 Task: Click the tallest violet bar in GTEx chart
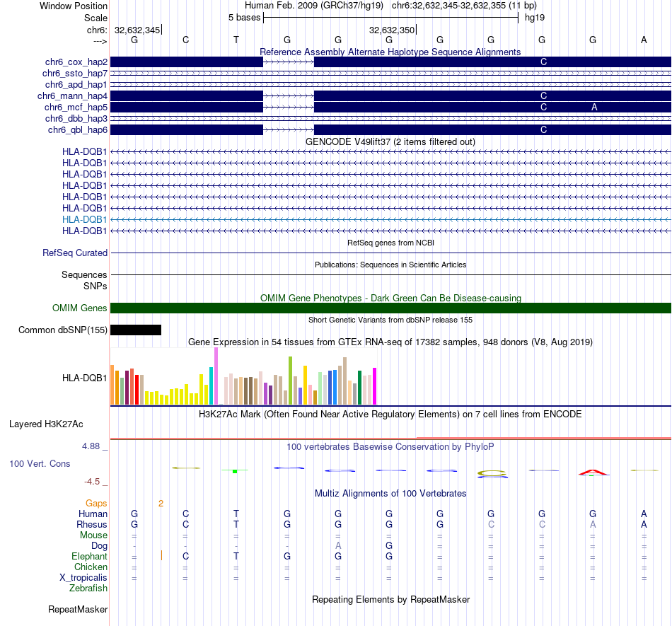[x=216, y=376]
